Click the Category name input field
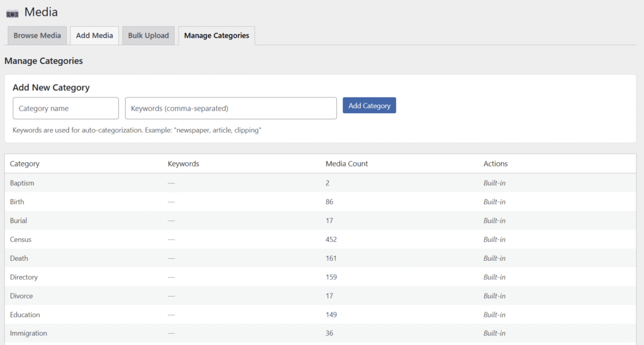The image size is (644, 345). 65,108
